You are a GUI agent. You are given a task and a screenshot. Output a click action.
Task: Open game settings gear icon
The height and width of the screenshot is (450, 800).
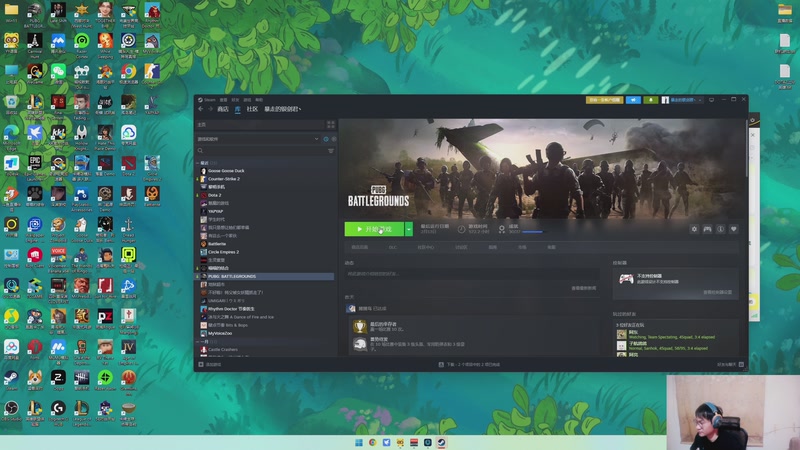694,229
